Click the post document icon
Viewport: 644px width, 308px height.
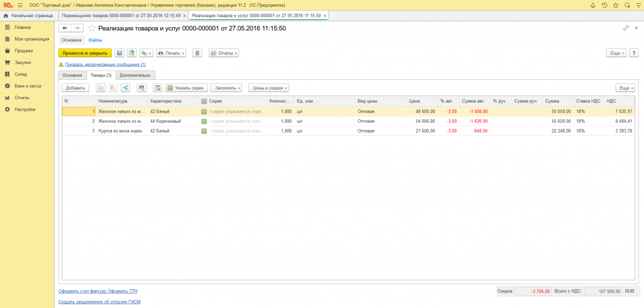pos(132,53)
